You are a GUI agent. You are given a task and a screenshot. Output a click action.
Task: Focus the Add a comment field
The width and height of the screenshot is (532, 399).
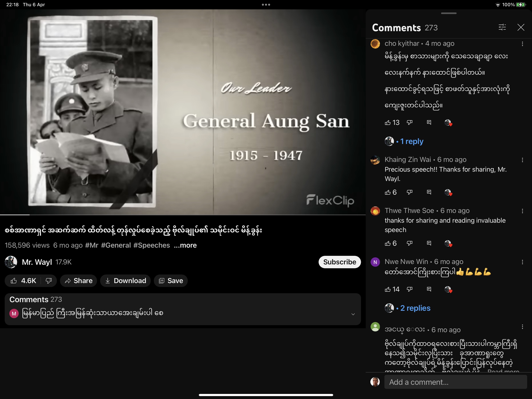tap(455, 382)
